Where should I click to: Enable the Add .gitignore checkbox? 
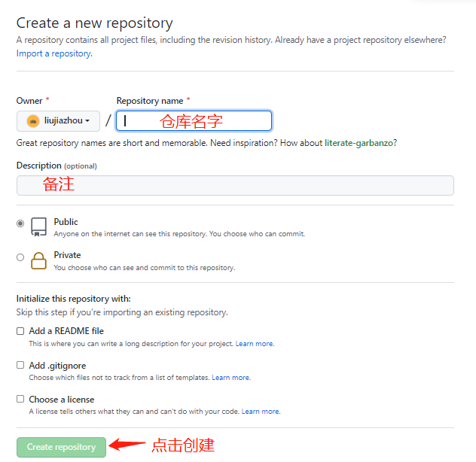tap(20, 366)
